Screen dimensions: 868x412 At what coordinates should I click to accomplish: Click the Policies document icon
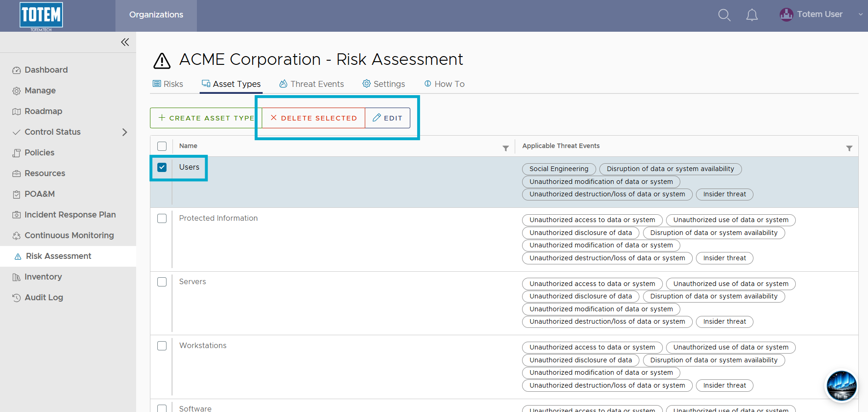point(17,153)
